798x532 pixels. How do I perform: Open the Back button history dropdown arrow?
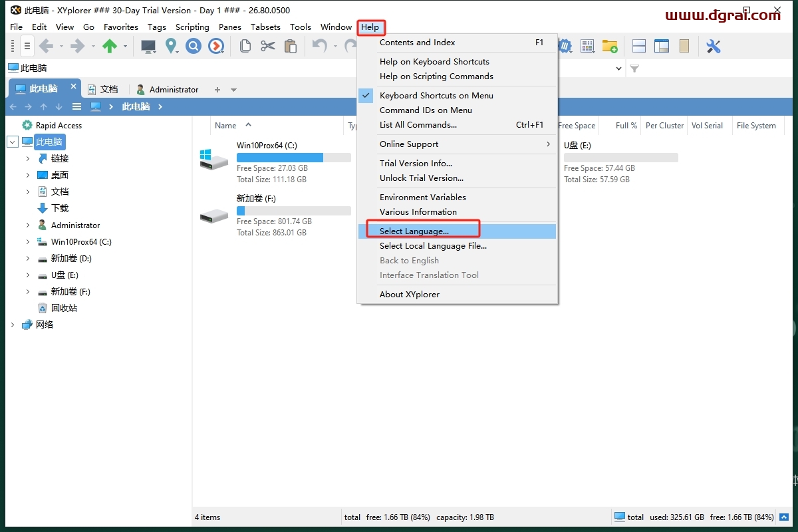(x=61, y=46)
